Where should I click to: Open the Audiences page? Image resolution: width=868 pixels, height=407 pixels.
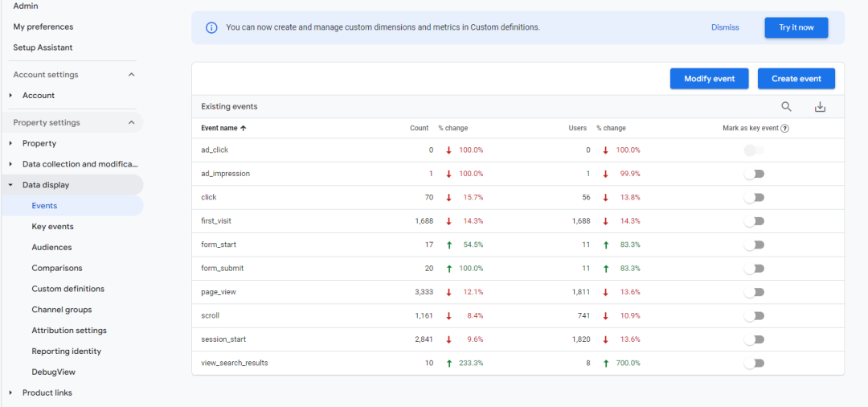click(x=51, y=247)
